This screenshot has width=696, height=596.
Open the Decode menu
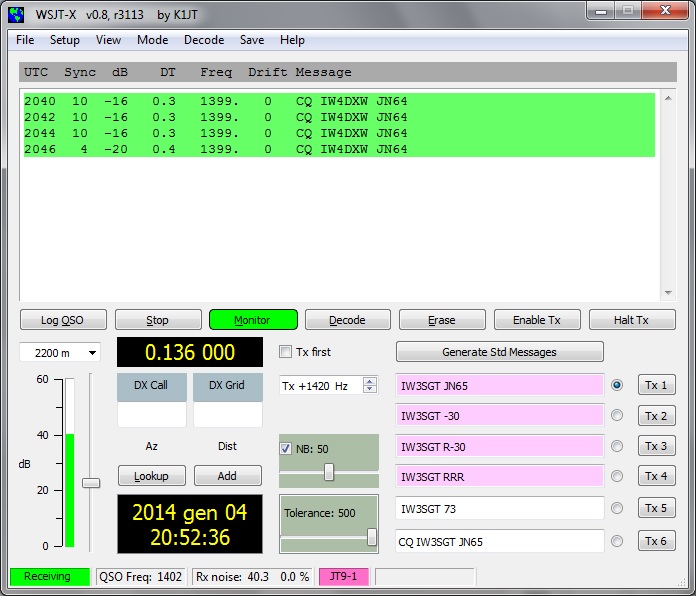click(x=204, y=40)
